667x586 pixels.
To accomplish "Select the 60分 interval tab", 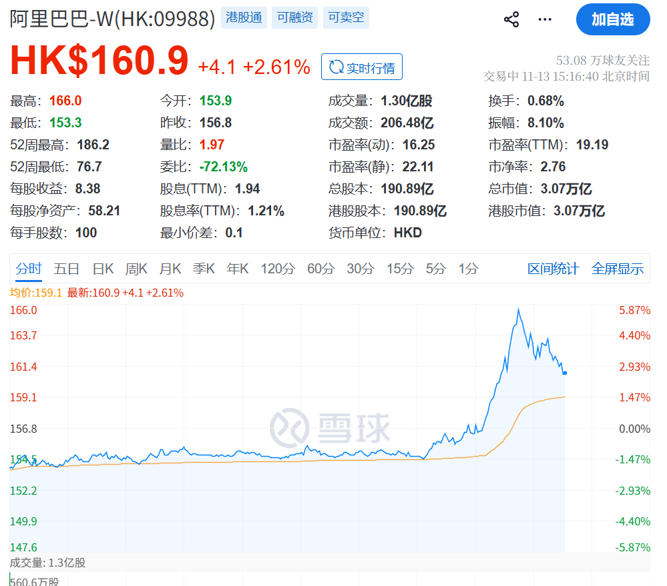I will point(321,268).
